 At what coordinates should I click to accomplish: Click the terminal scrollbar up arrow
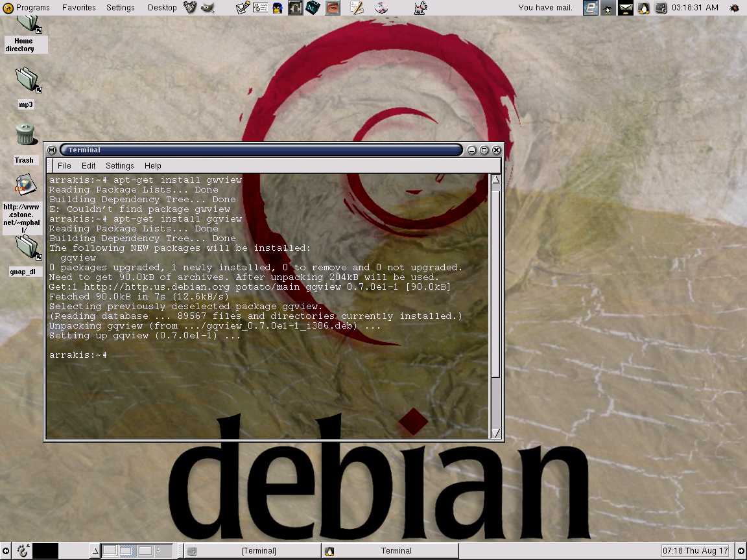pyautogui.click(x=495, y=180)
